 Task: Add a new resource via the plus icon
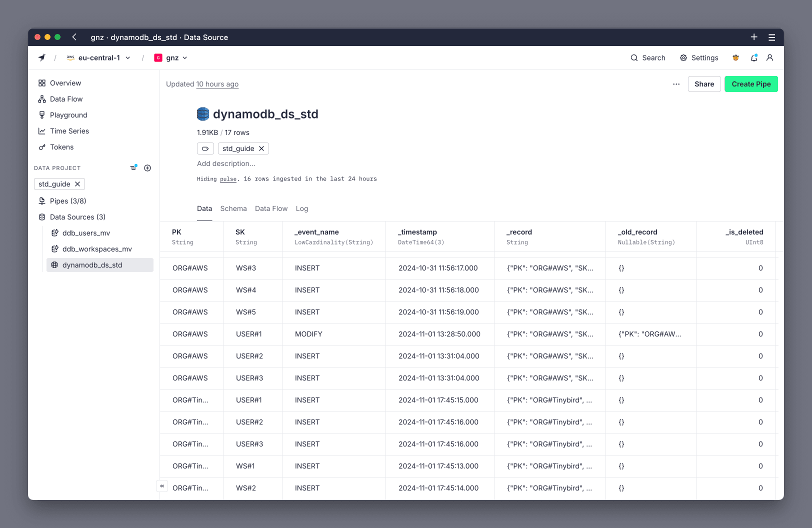(x=147, y=168)
